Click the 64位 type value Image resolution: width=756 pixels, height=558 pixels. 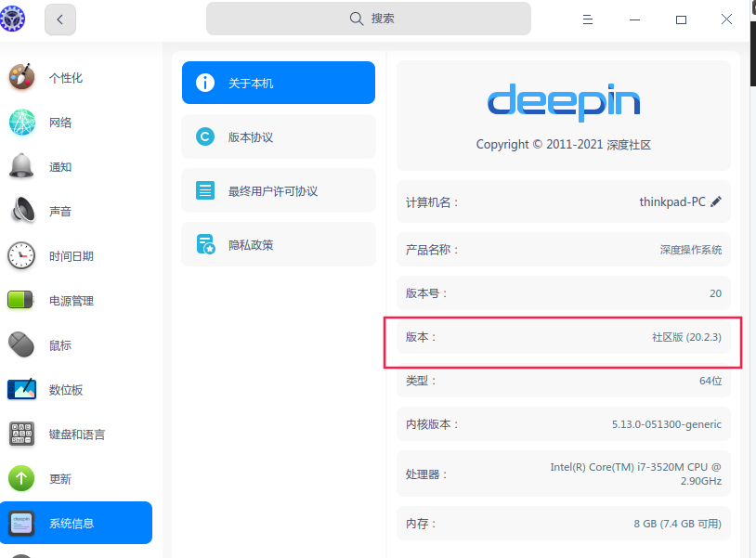(710, 380)
